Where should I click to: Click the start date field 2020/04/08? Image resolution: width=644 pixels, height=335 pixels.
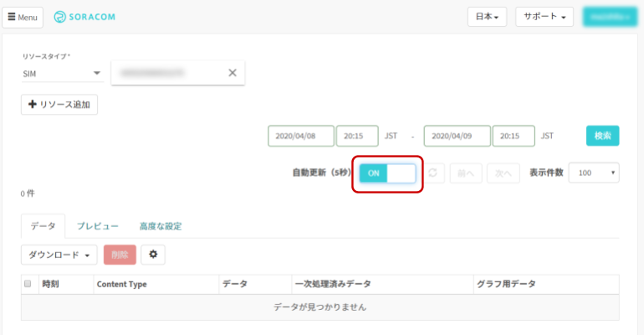coord(301,136)
